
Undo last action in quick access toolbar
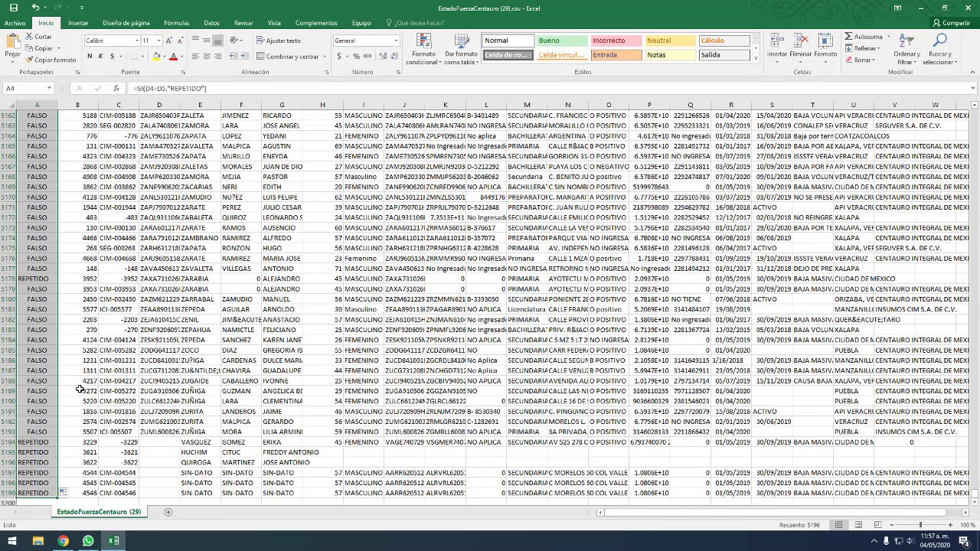[36, 8]
